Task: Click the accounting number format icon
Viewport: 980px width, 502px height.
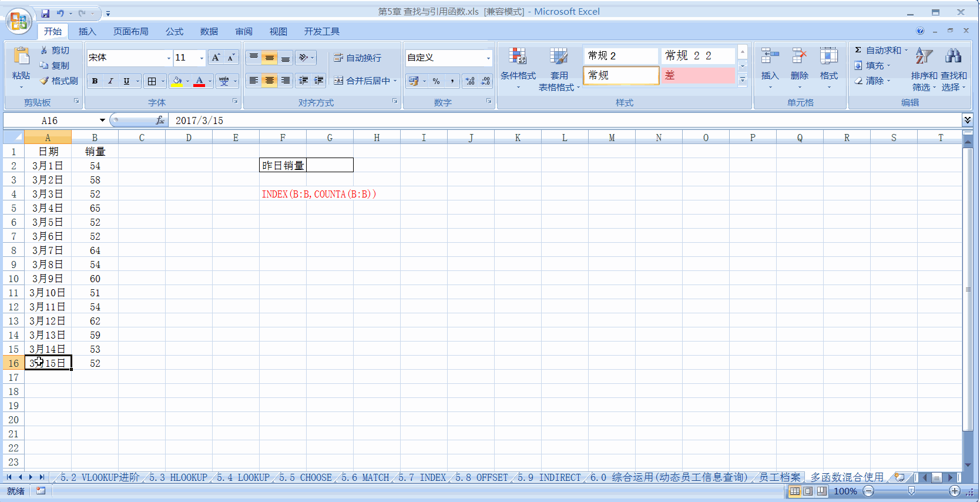Action: pyautogui.click(x=414, y=81)
